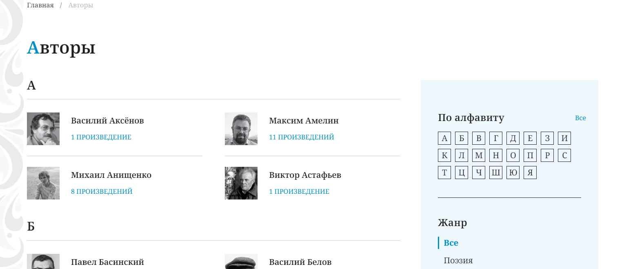The width and height of the screenshot is (644, 269).
Task: Open Виктор Астафьев's portrait photo
Action: coord(241,183)
